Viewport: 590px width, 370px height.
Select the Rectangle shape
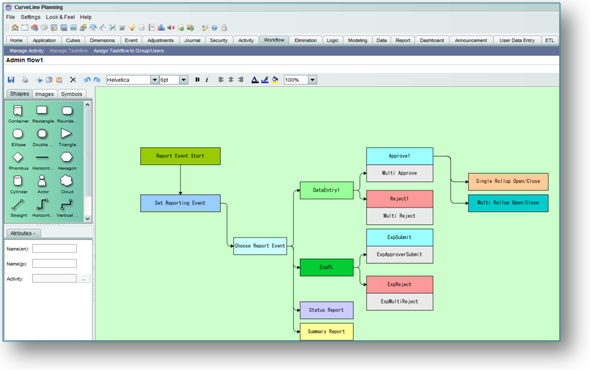coord(42,114)
